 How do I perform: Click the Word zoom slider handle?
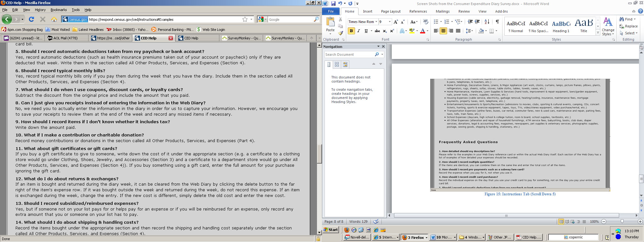tap(622, 222)
